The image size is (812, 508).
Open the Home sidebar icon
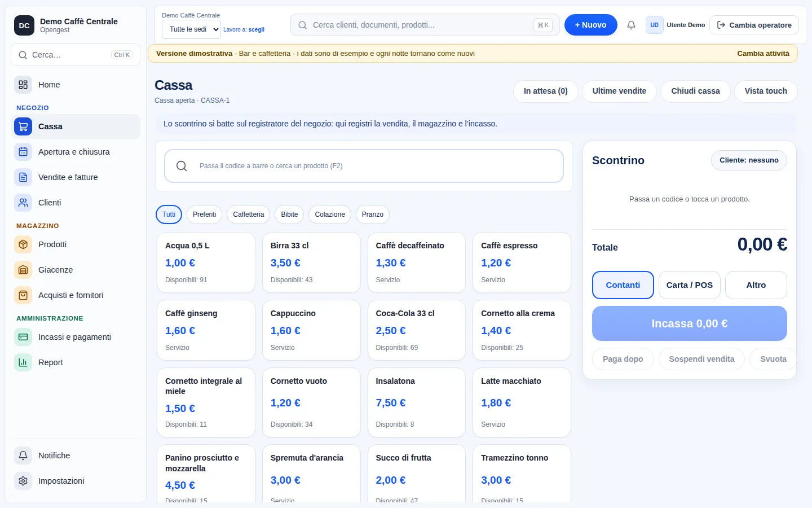pos(23,85)
